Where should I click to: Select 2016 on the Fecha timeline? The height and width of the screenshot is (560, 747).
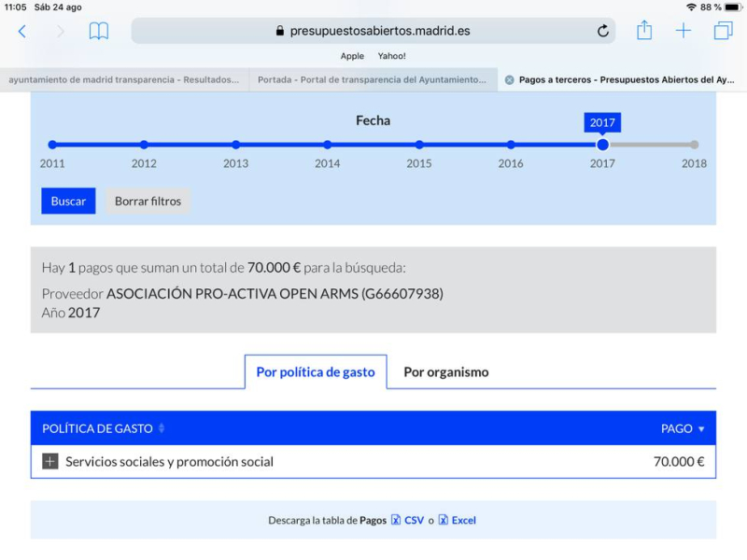pos(511,145)
